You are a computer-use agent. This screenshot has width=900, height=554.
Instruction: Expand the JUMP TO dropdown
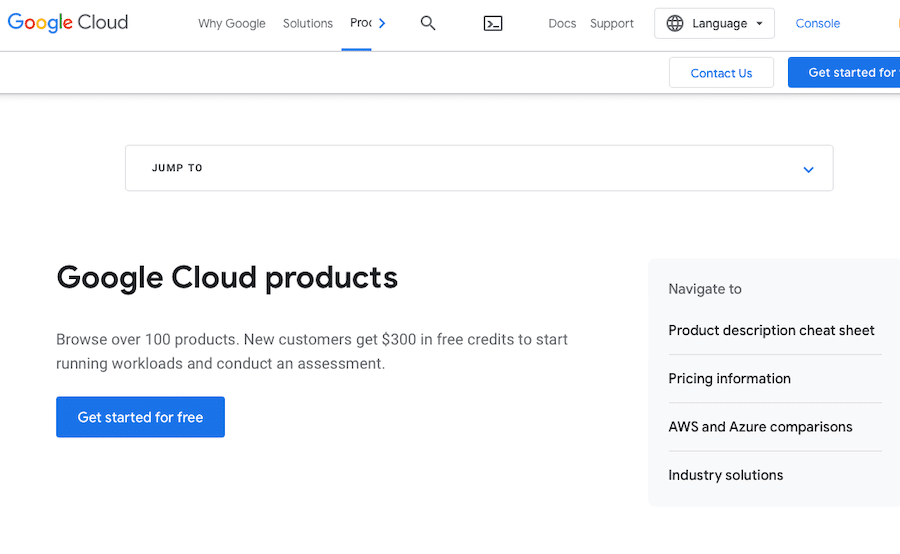[x=478, y=168]
